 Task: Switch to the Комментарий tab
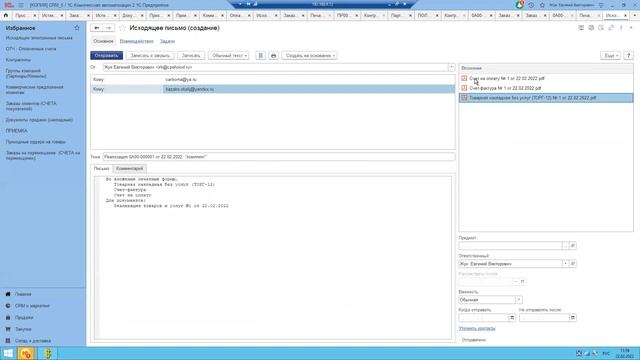(129, 169)
